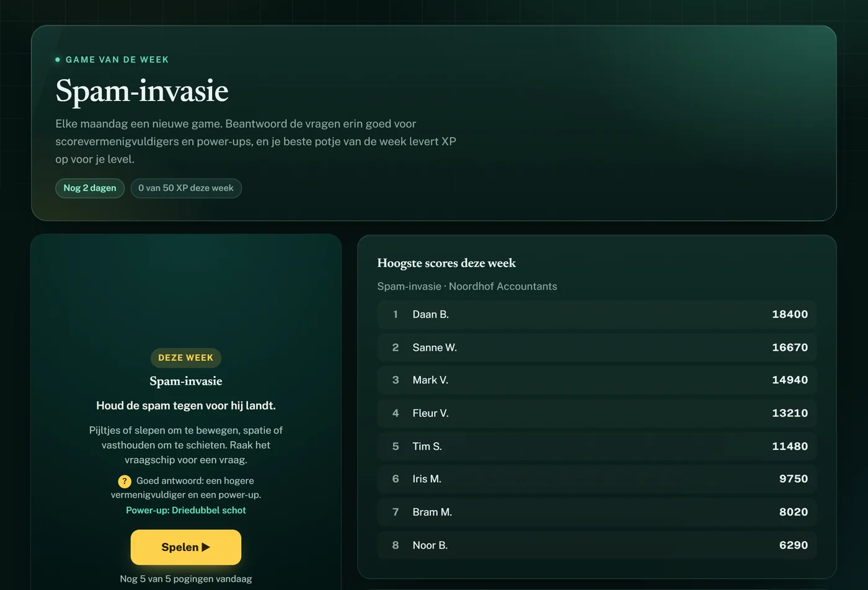Click the yellow question mark icon
This screenshot has width=868, height=590.
tap(125, 481)
